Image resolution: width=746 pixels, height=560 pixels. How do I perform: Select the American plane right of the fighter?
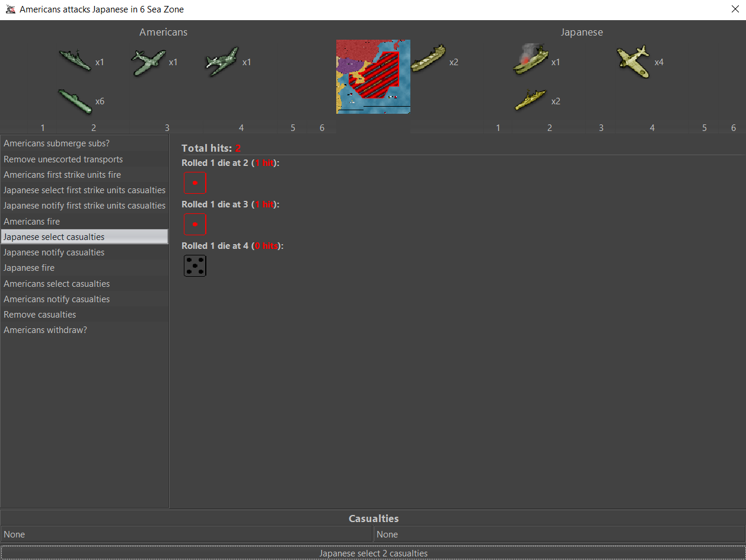coord(222,62)
